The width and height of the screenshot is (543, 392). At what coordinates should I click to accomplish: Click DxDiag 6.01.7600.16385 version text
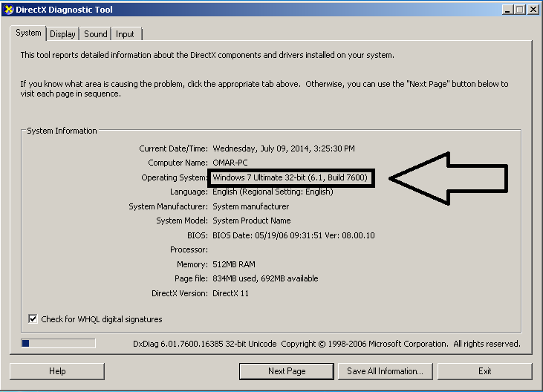[205, 344]
